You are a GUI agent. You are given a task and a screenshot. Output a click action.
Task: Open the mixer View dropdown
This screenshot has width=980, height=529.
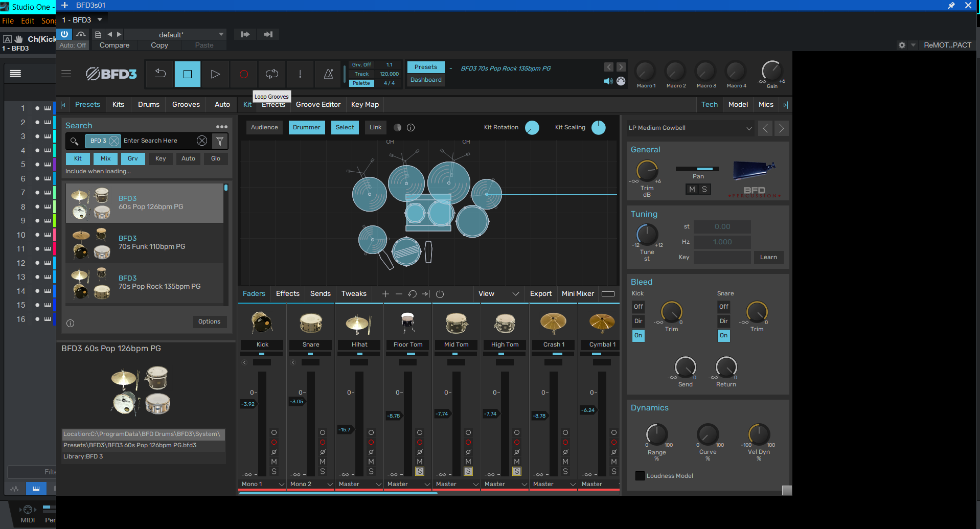[x=498, y=294]
